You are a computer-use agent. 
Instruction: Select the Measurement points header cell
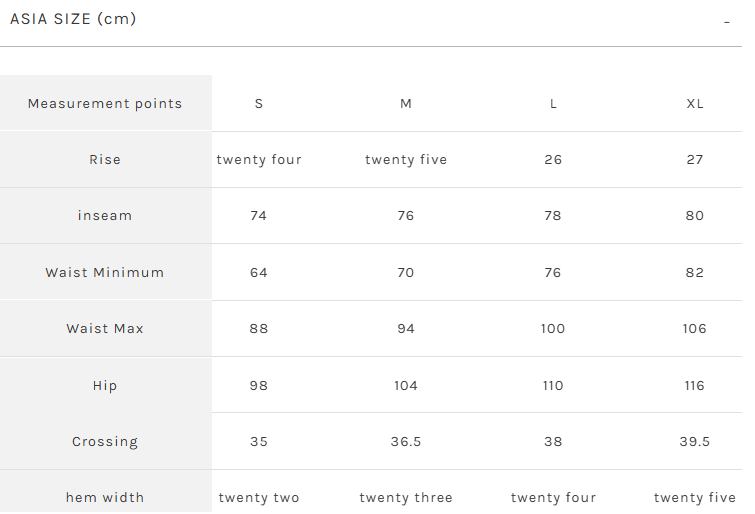click(105, 104)
